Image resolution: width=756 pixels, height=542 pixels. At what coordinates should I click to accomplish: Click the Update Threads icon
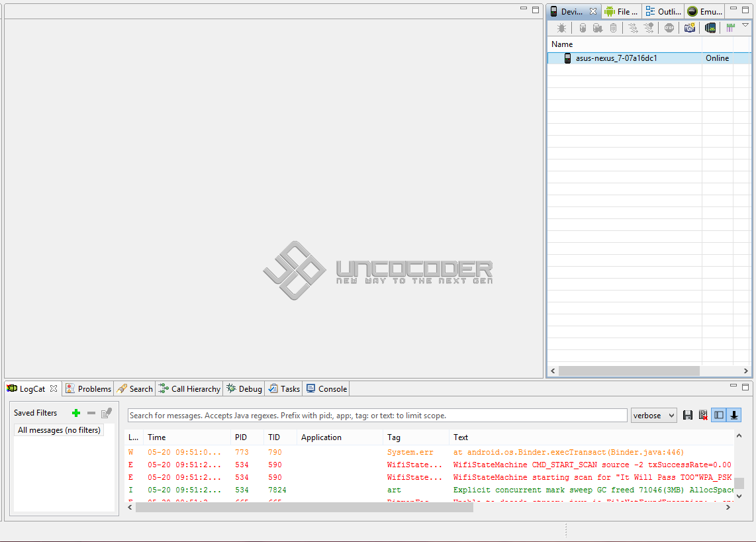pyautogui.click(x=633, y=28)
